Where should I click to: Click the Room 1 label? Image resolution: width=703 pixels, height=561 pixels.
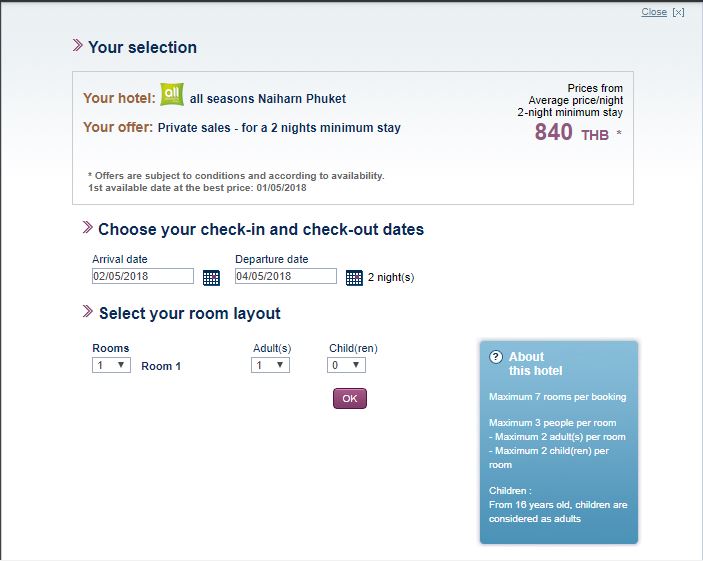(x=161, y=366)
